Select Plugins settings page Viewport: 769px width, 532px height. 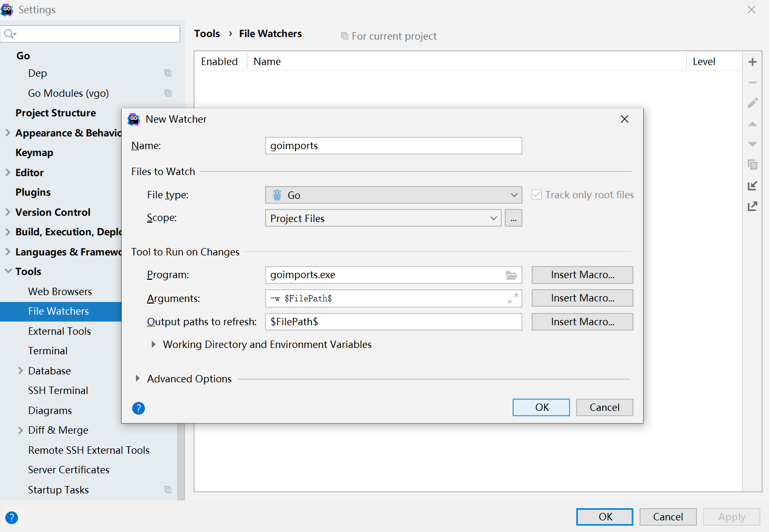[33, 192]
